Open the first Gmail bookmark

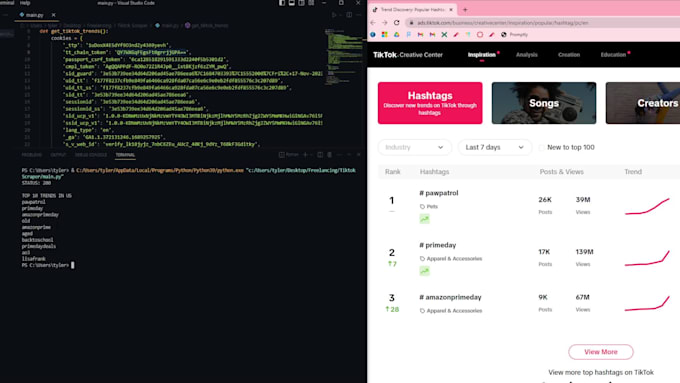point(420,35)
